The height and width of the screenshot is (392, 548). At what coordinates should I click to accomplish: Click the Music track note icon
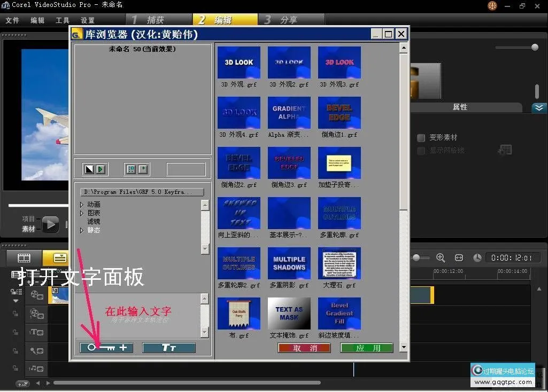click(x=33, y=368)
